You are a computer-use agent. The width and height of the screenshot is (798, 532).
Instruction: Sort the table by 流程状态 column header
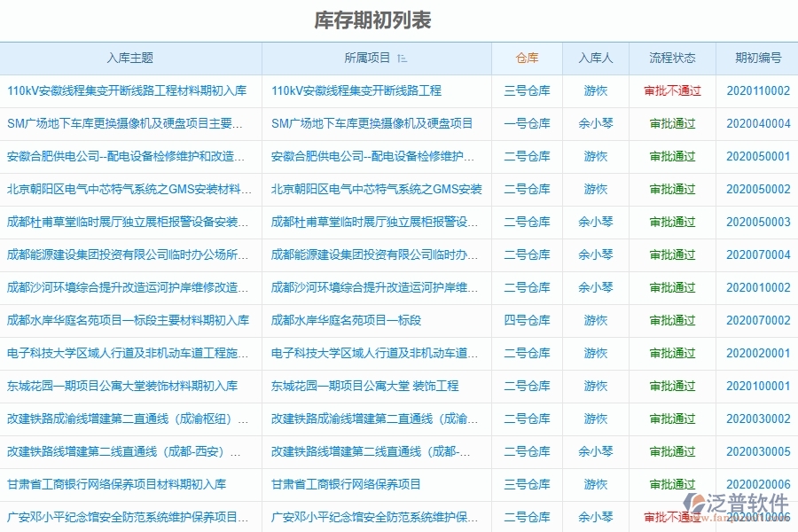671,56
